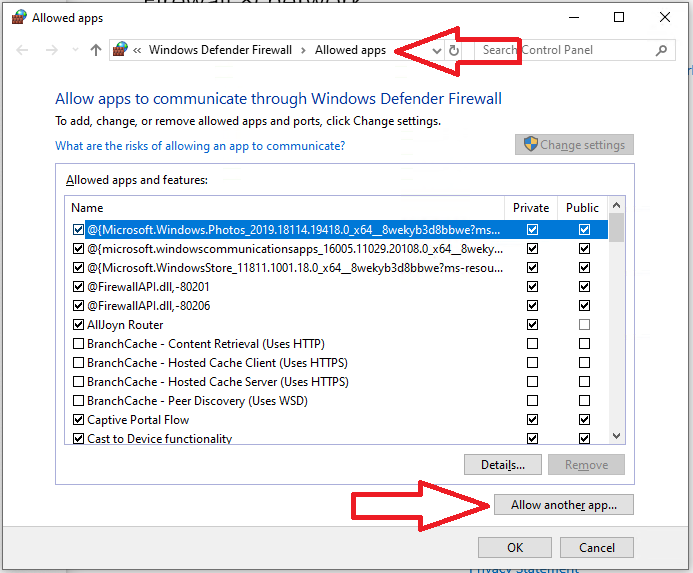Click the firewall icon in address bar

120,50
